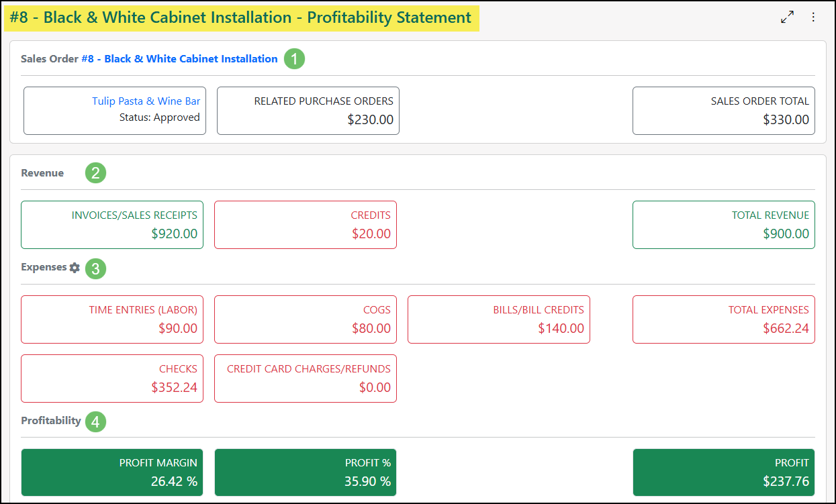Click the $662.24 total expenses amount
This screenshot has width=836, height=504.
coord(786,329)
